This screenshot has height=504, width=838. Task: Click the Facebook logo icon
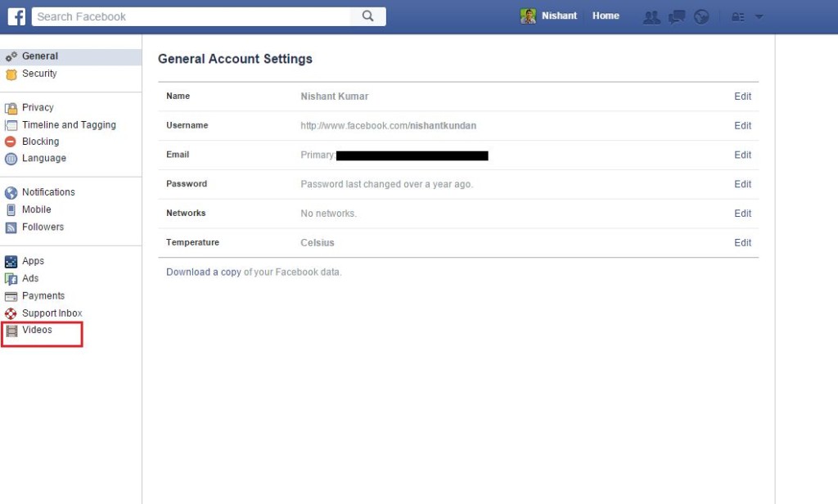tap(16, 16)
